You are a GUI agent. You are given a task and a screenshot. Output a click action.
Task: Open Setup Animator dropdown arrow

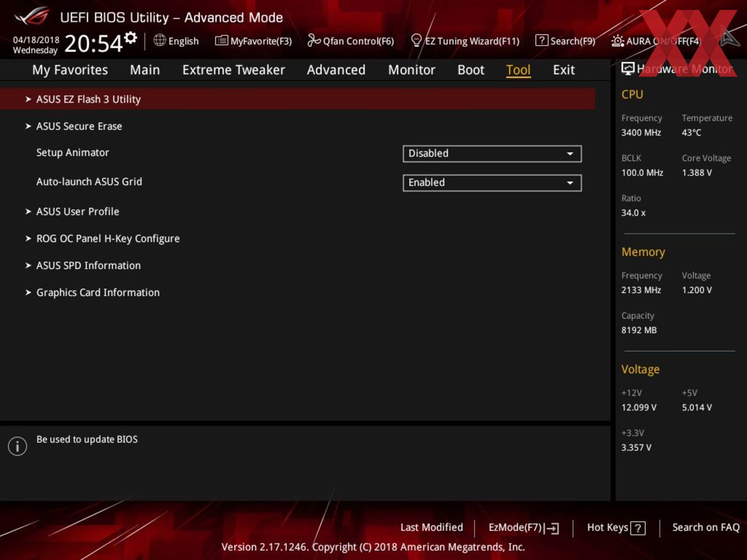[570, 154]
